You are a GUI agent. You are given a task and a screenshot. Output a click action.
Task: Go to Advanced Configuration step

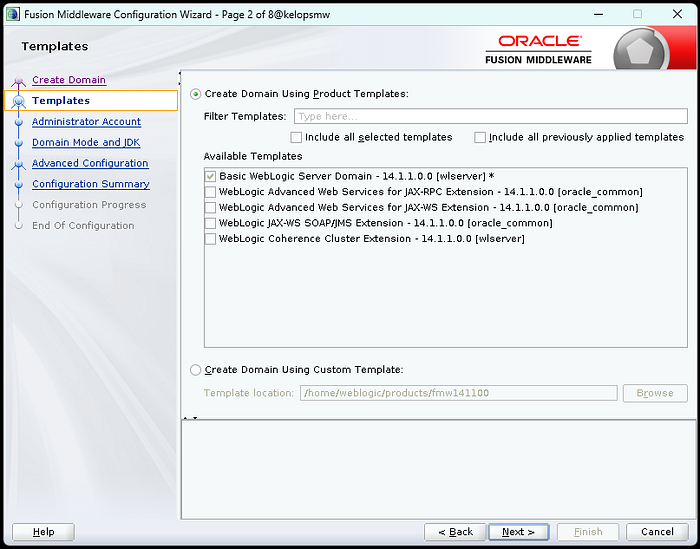(x=90, y=163)
